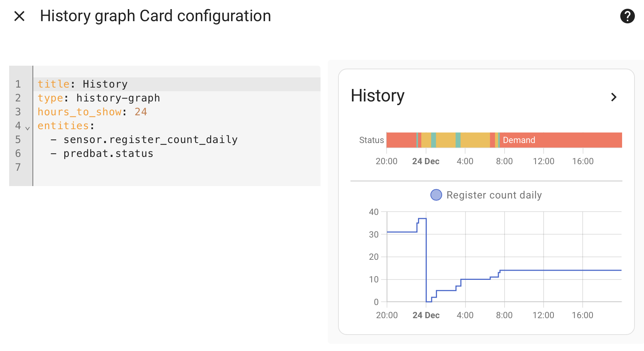Place cursor on predbat.status entry
The height and width of the screenshot is (351, 644).
point(108,153)
